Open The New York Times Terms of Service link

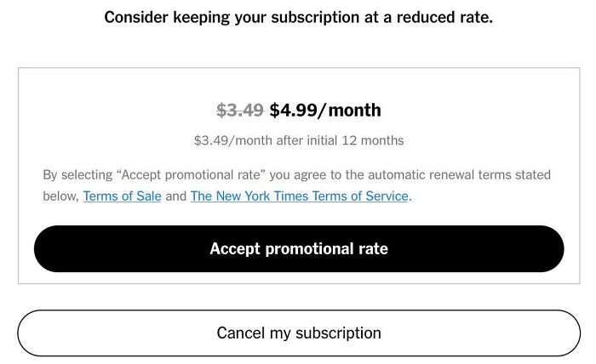click(299, 196)
